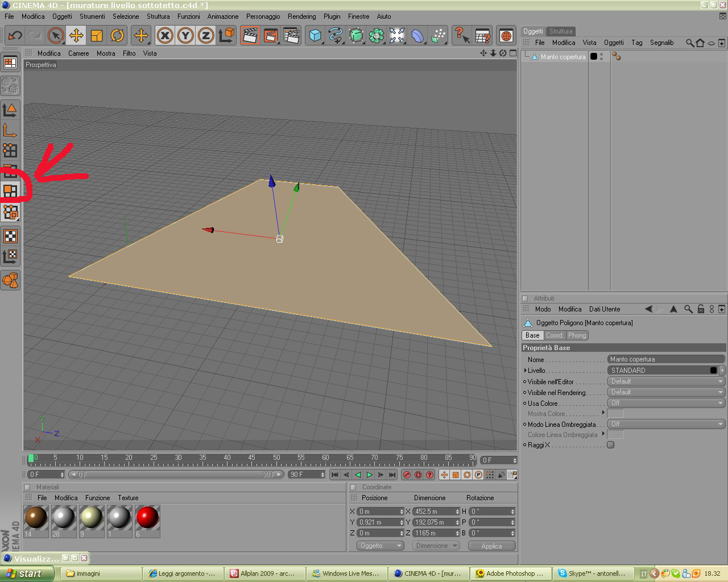728x582 pixels.
Task: Select the Rotate tool in top toolbar
Action: tap(117, 36)
